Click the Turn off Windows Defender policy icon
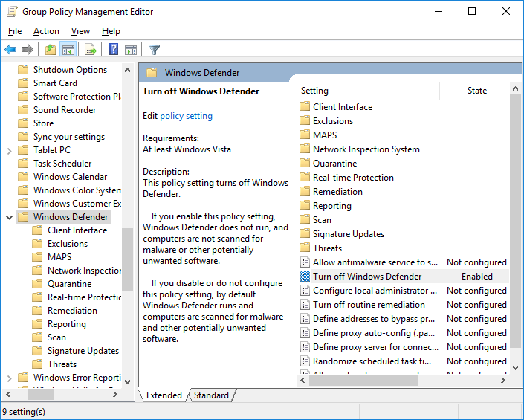Viewport: 524px width, 420px height. tap(305, 277)
